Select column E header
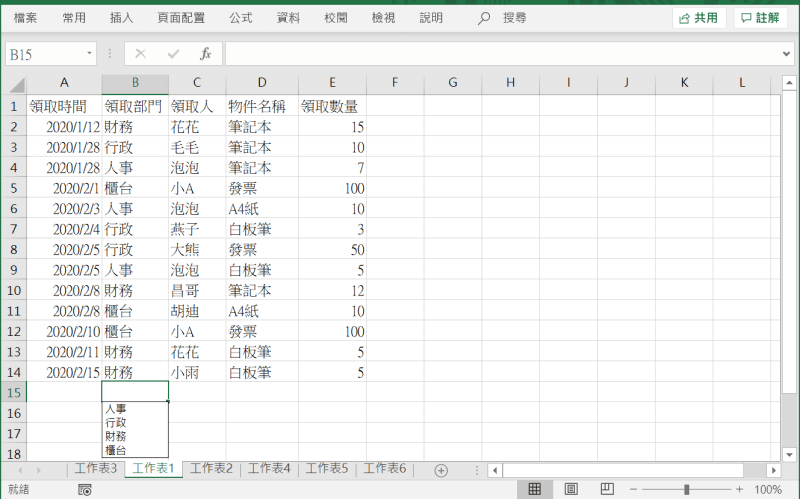 click(332, 83)
